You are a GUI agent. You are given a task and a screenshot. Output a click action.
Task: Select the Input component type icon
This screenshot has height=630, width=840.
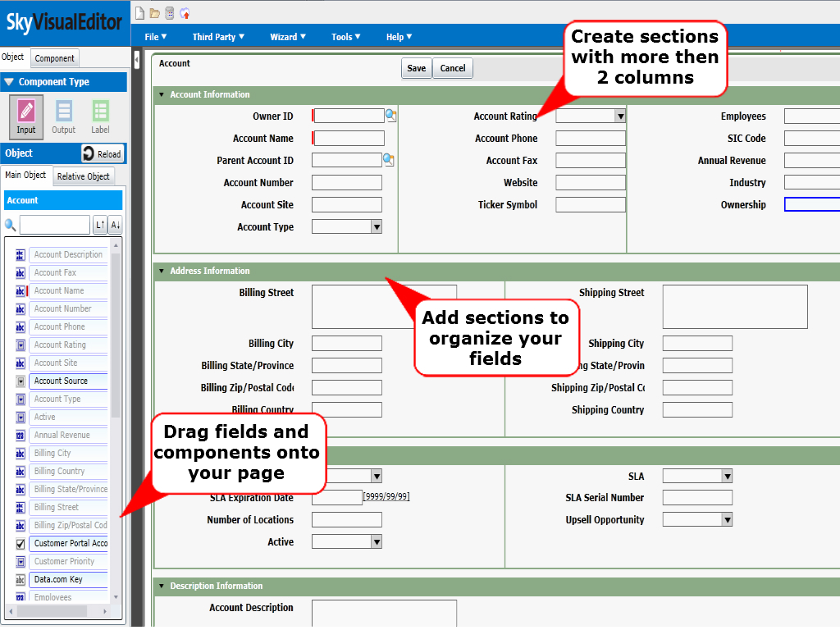click(x=25, y=116)
